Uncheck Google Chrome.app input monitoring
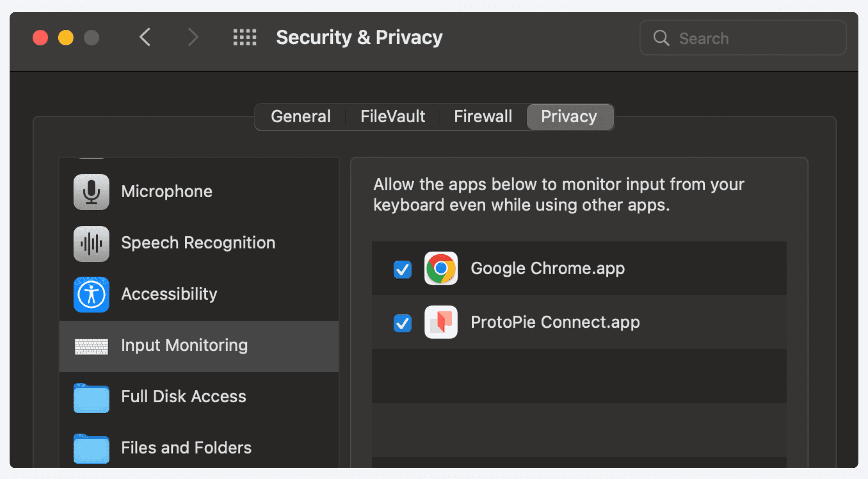868x479 pixels. (x=402, y=269)
